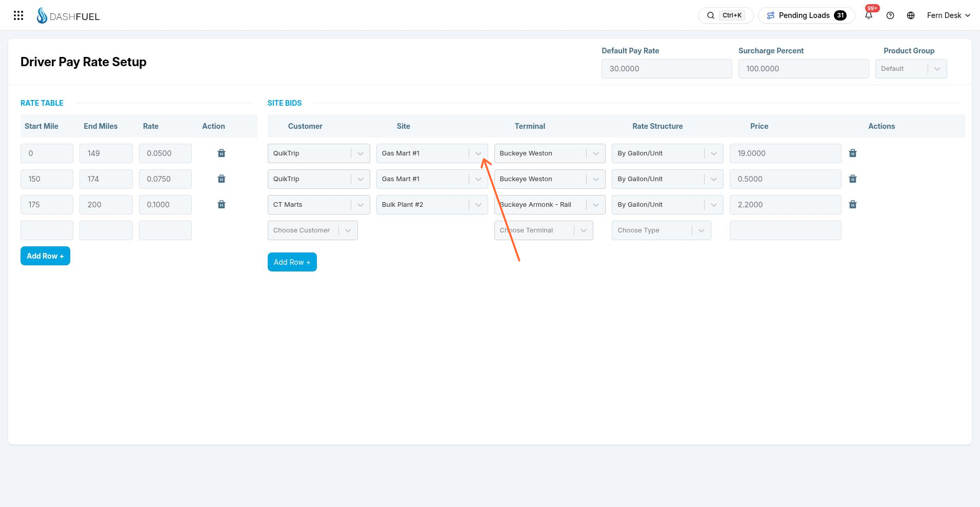Open the customer dropdown in the 0.5000 row
Screen dimensions: 980x507
(x=318, y=179)
